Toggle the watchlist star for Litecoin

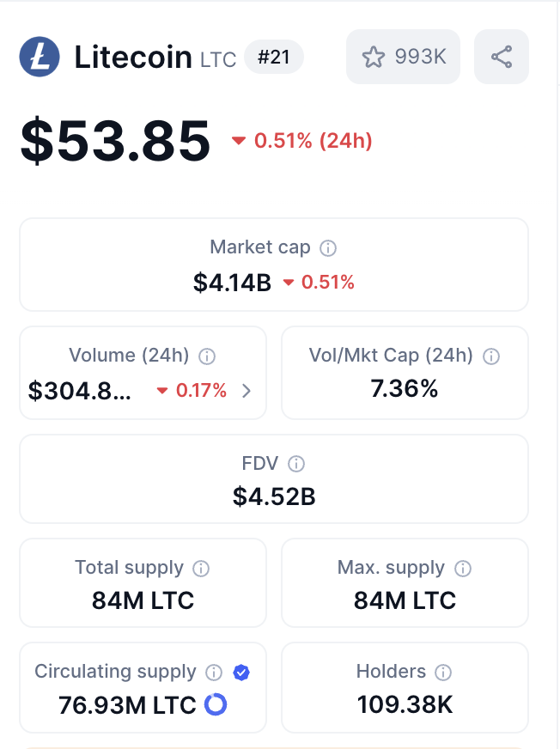pos(375,56)
